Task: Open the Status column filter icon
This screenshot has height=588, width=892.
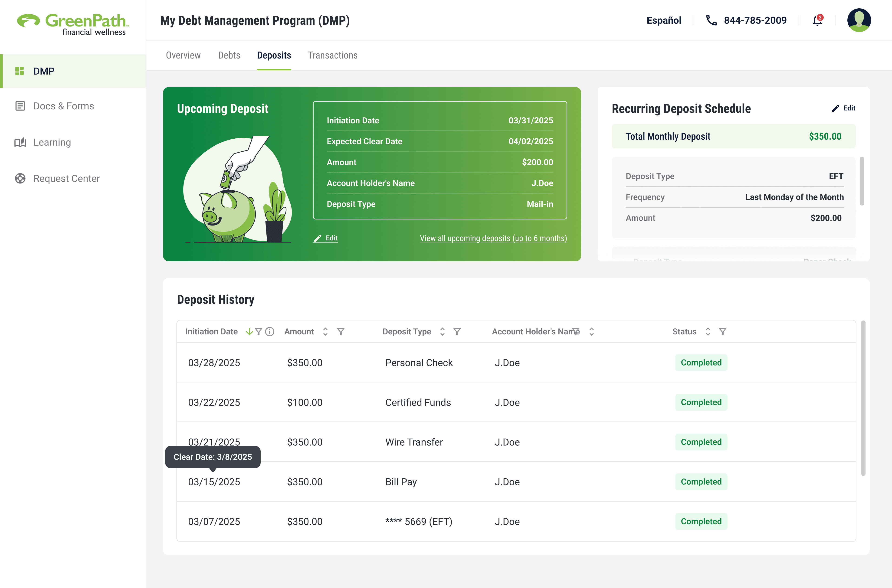Action: (x=722, y=331)
